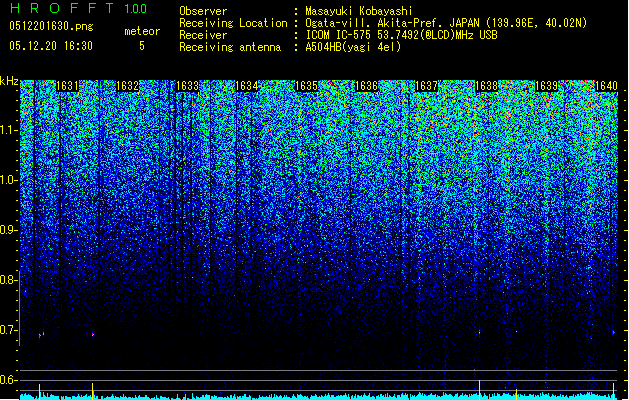Image resolution: width=629 pixels, height=400 pixels.
Task: Click the 'Receiving Location' label
Action: pyautogui.click(x=233, y=23)
